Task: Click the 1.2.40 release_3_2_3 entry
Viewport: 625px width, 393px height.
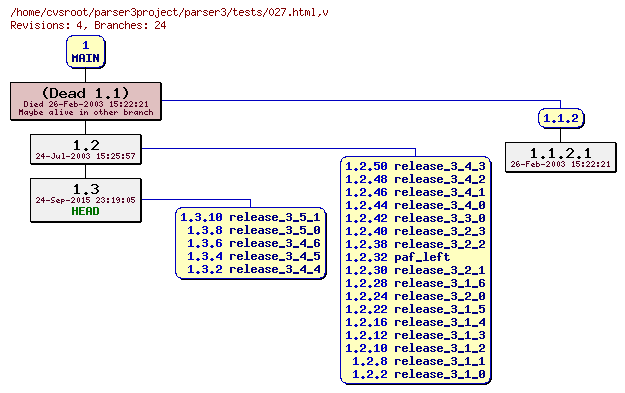Action: pyautogui.click(x=415, y=231)
